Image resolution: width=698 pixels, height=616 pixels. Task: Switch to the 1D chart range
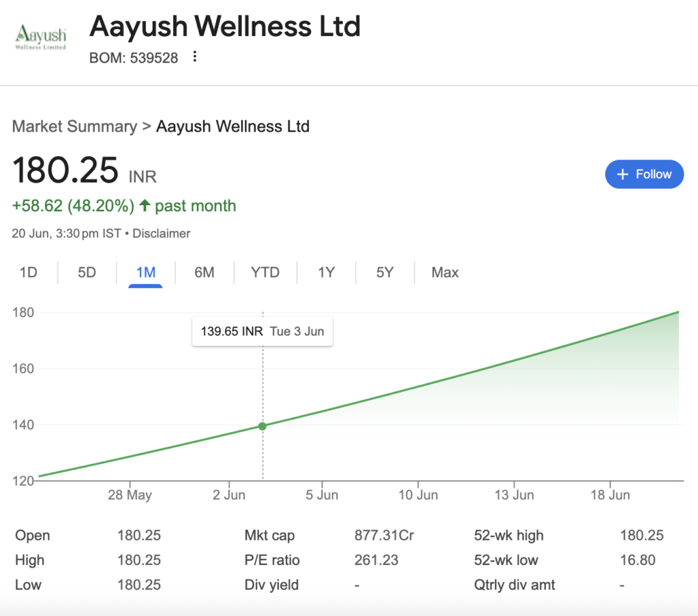[29, 273]
